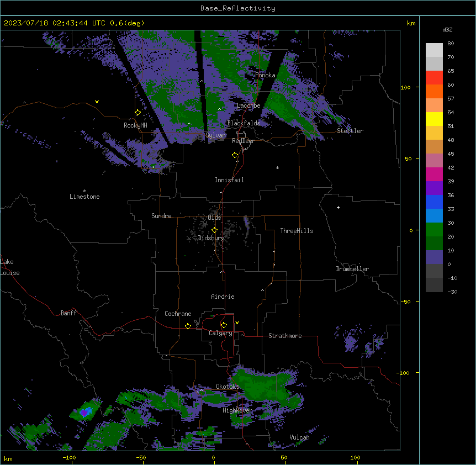476x465 pixels.
Task: Click the Stettler label
Action: [x=350, y=131]
